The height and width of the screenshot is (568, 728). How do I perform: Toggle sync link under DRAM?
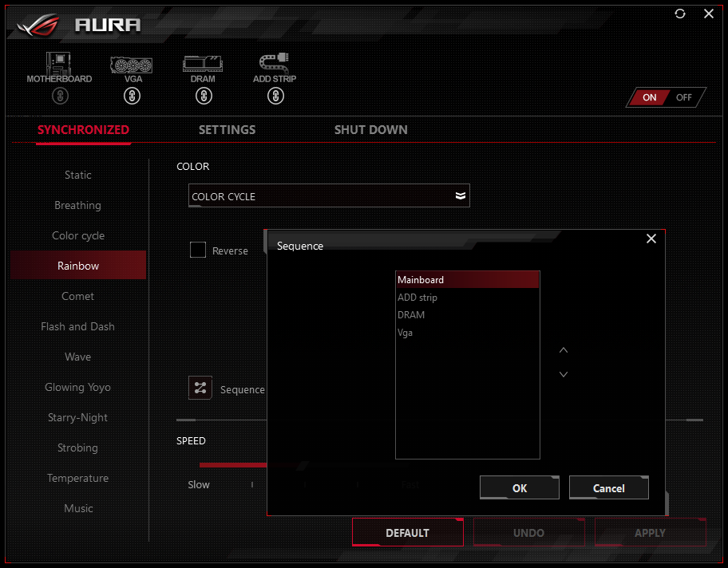pos(204,96)
